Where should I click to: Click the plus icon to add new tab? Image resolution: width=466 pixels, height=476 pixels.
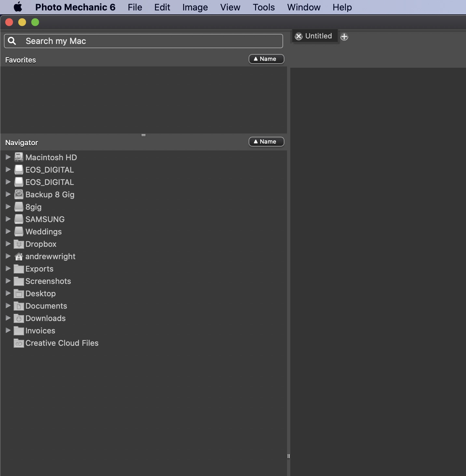point(344,36)
